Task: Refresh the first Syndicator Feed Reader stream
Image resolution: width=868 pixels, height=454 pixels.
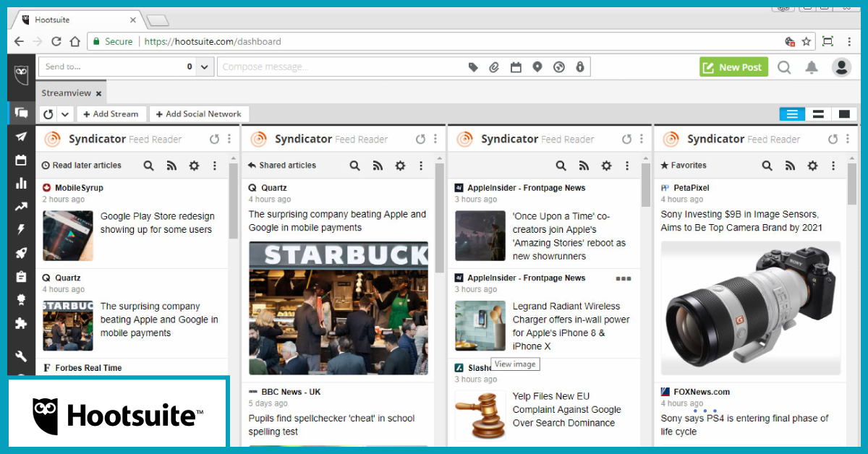Action: (215, 138)
